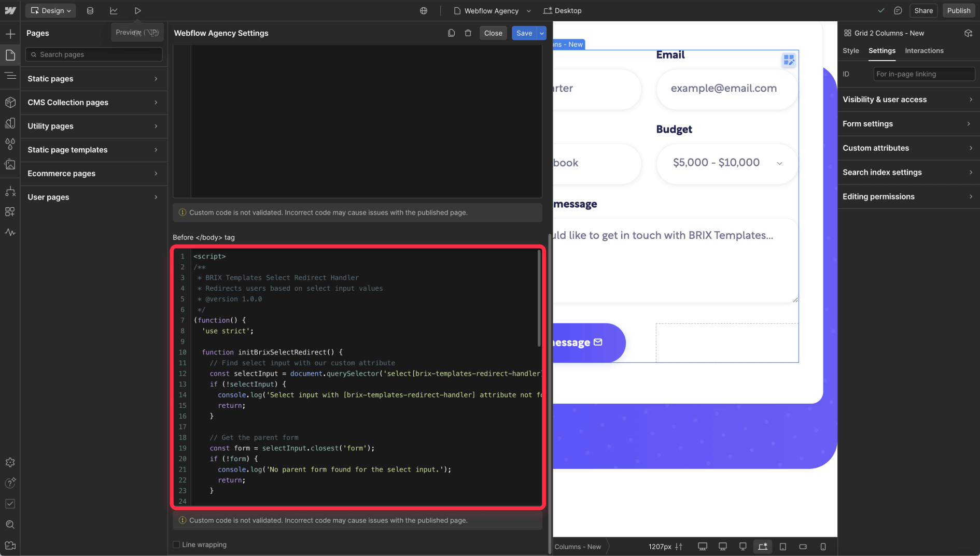This screenshot has width=980, height=556.
Task: Open the Webflow logo menu
Action: coord(10,10)
